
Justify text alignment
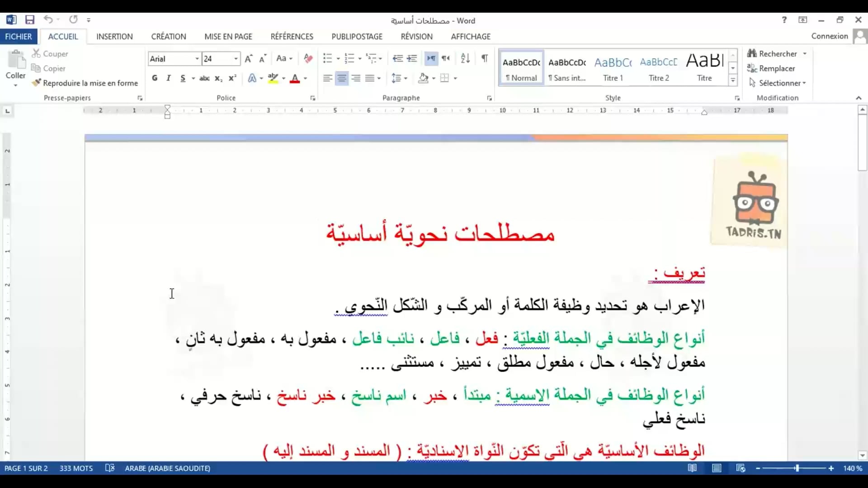point(370,79)
